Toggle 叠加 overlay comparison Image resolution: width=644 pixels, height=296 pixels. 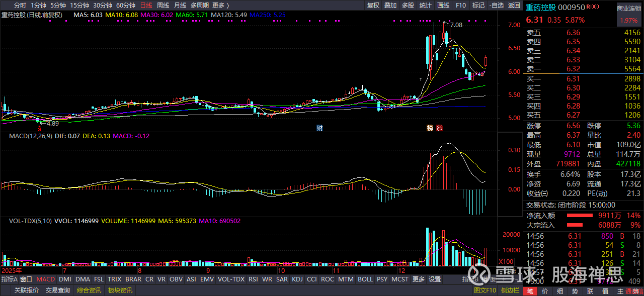(x=390, y=5)
